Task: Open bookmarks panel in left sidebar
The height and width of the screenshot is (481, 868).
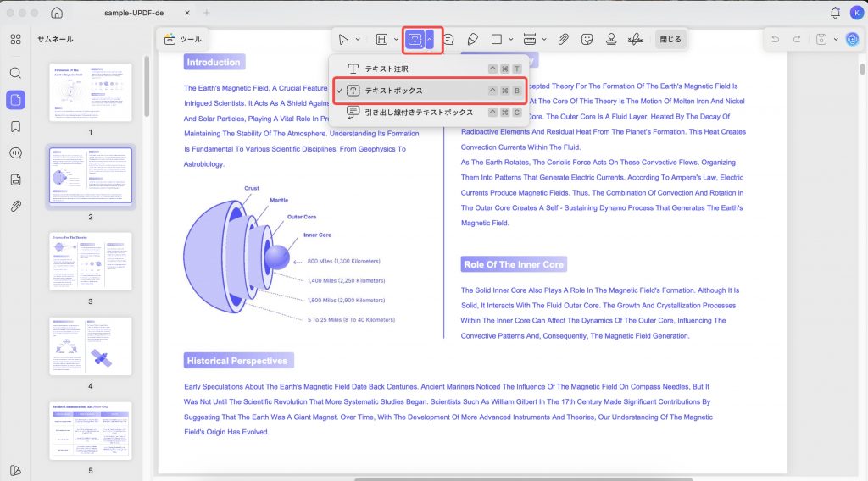Action: (15, 127)
